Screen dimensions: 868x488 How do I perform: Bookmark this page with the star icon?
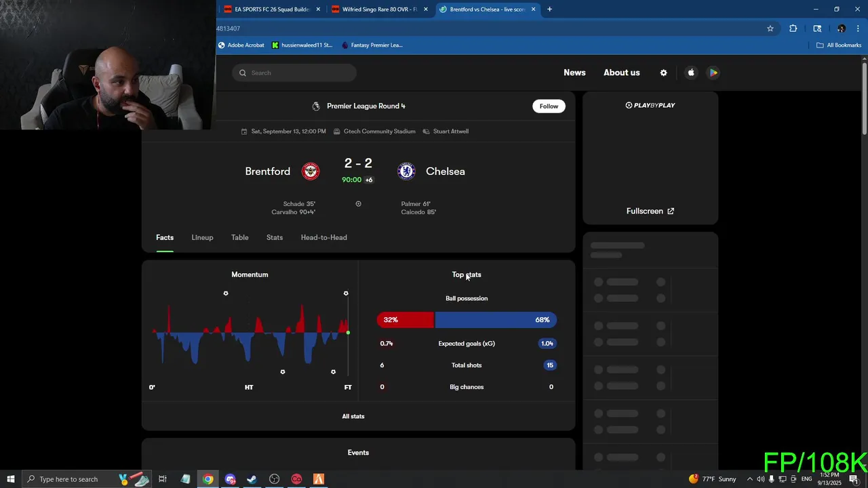click(770, 28)
